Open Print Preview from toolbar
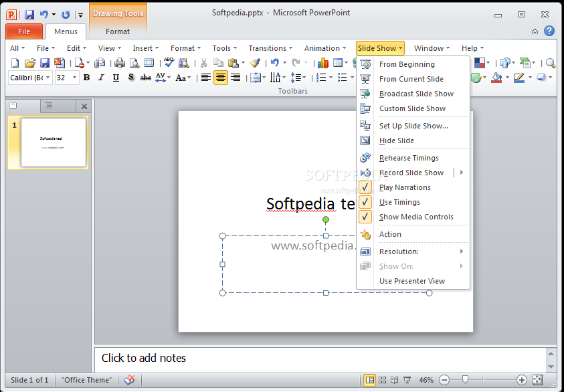 pos(134,64)
